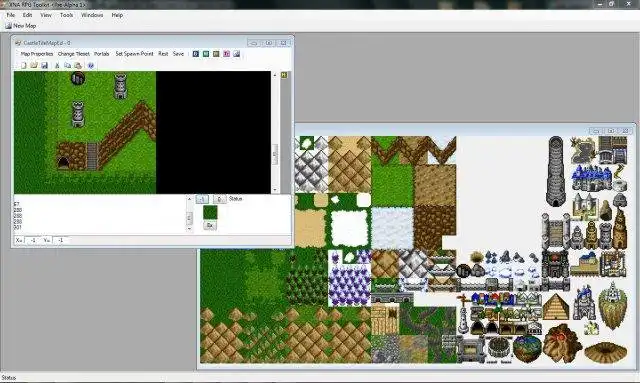
Task: Click the stone staircase on the map
Action: 93,157
